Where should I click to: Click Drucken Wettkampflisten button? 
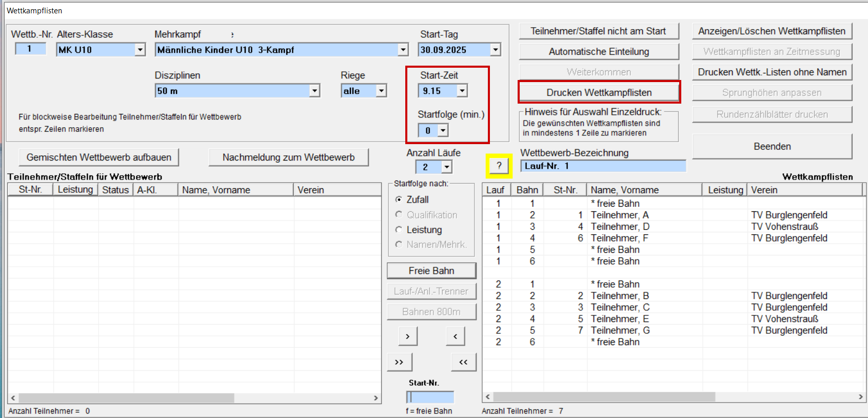tap(599, 92)
